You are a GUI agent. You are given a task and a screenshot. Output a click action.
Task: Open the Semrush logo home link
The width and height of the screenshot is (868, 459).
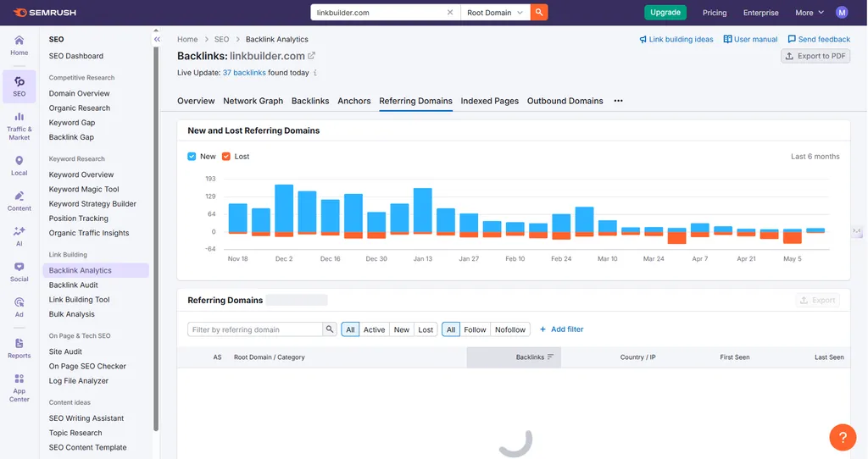(x=44, y=12)
